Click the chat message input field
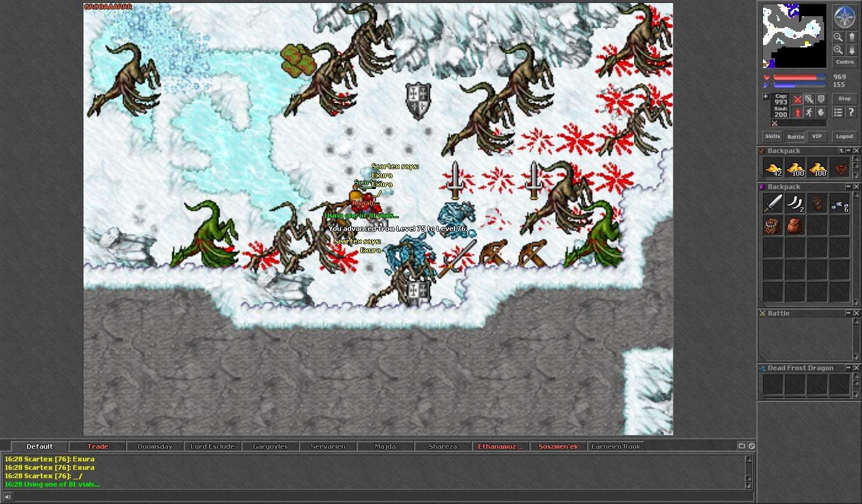Image resolution: width=862 pixels, height=504 pixels. coord(384,497)
